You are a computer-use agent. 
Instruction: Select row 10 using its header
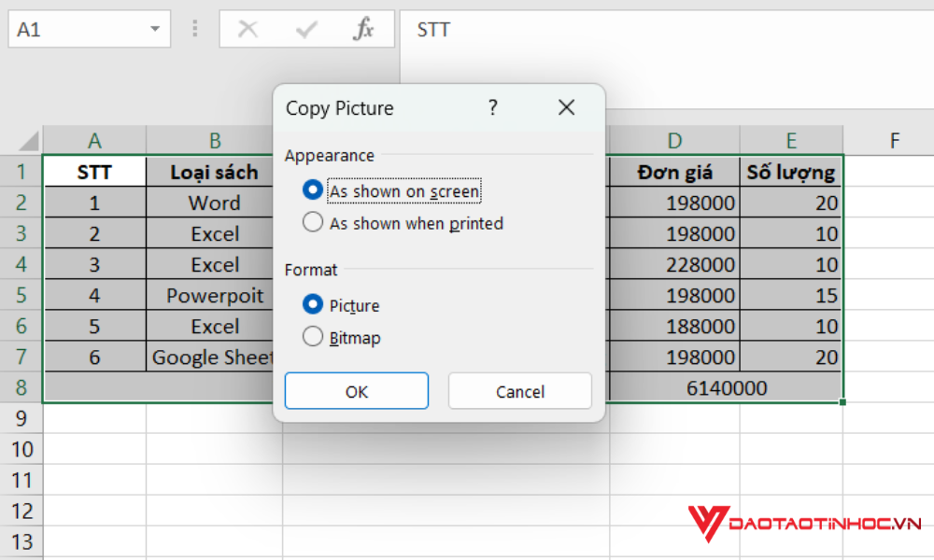coord(21,449)
